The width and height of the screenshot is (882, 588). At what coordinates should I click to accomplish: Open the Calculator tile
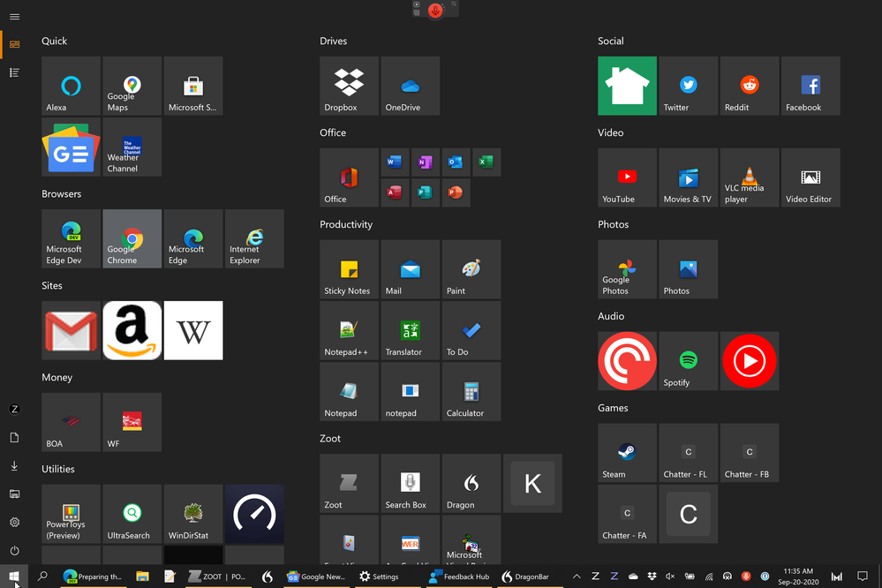(x=471, y=392)
